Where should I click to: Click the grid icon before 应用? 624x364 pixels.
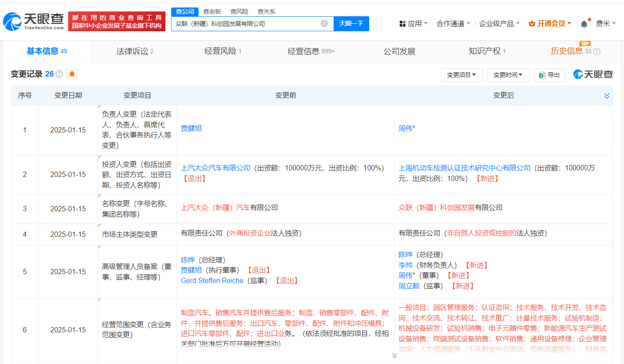pos(403,23)
